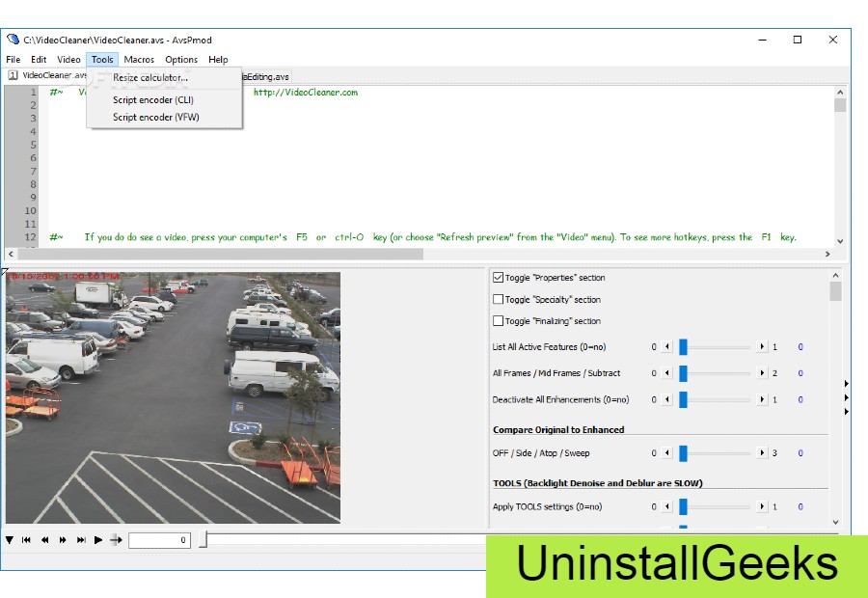The width and height of the screenshot is (868, 598).
Task: Click the http://VideoCleaner.com text in script
Action: pyautogui.click(x=306, y=93)
